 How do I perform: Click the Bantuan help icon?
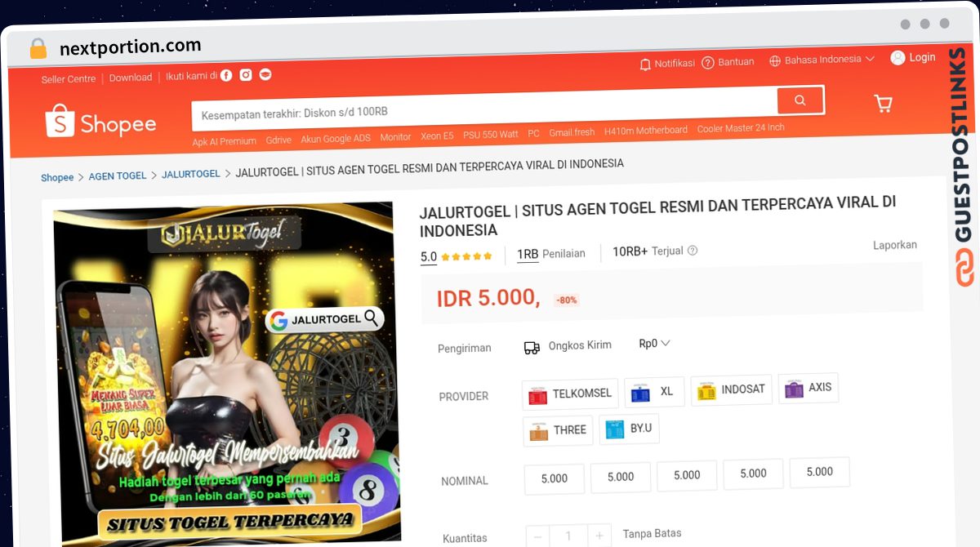(708, 63)
